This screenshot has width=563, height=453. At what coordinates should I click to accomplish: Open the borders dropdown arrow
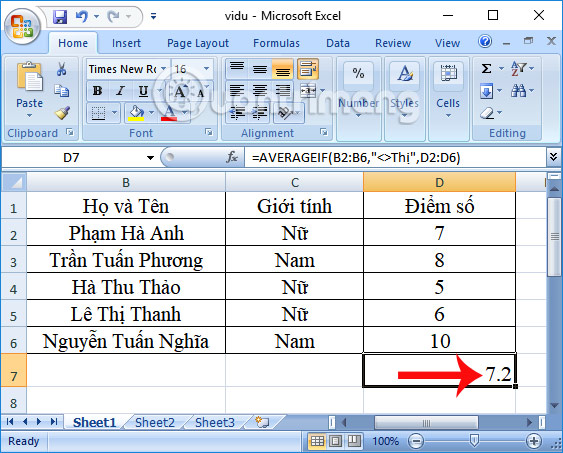[115, 113]
